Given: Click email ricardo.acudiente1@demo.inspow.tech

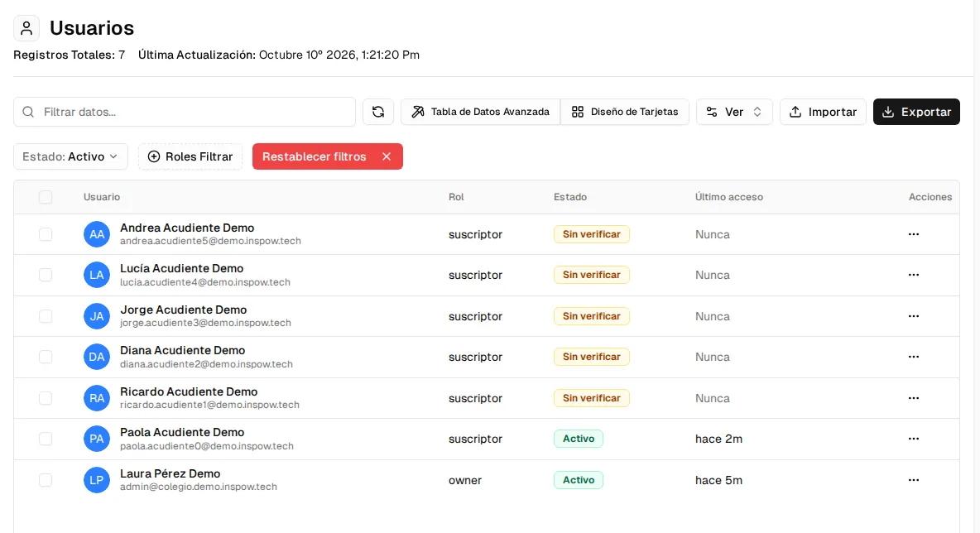Looking at the screenshot, I should pyautogui.click(x=209, y=405).
